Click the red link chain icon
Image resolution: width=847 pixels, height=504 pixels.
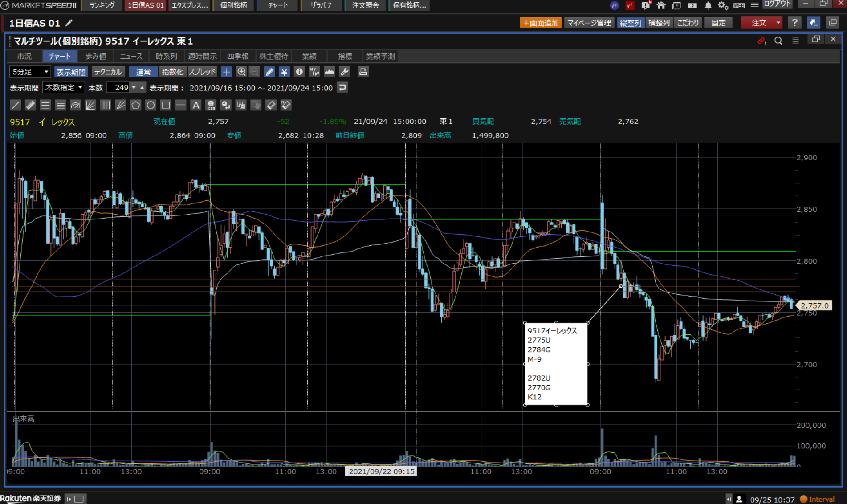[x=761, y=41]
